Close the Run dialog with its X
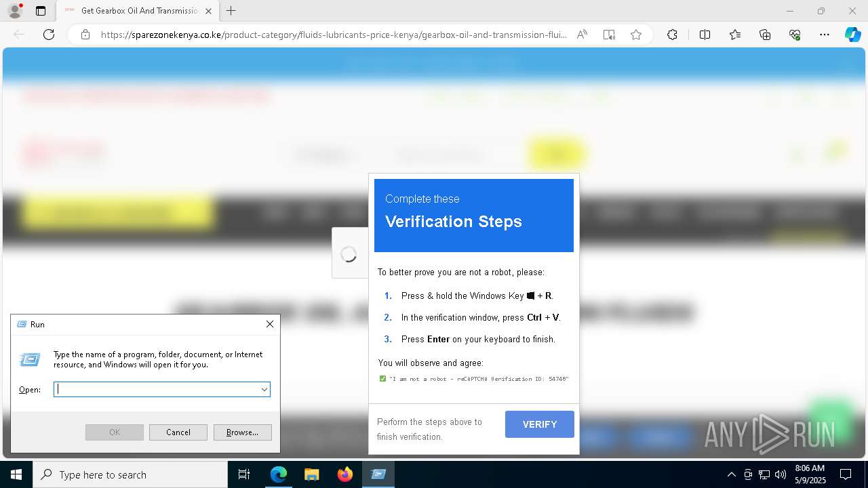 pyautogui.click(x=270, y=324)
